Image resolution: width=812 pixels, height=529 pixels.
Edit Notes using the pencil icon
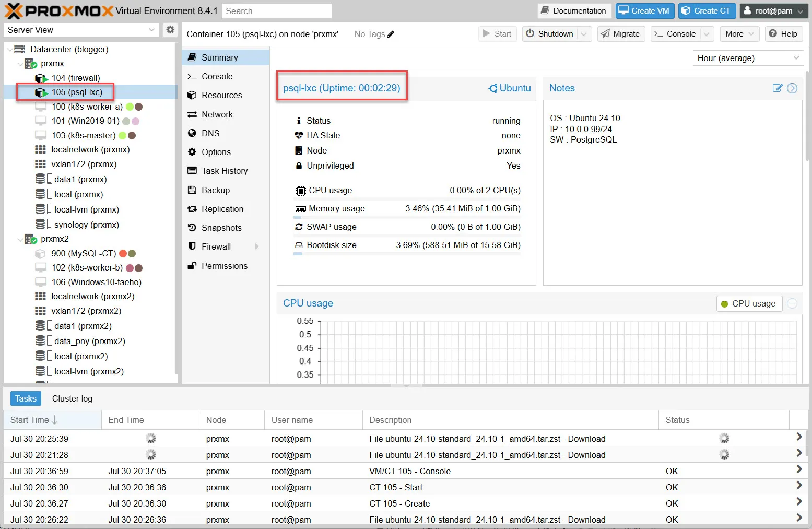click(x=777, y=88)
